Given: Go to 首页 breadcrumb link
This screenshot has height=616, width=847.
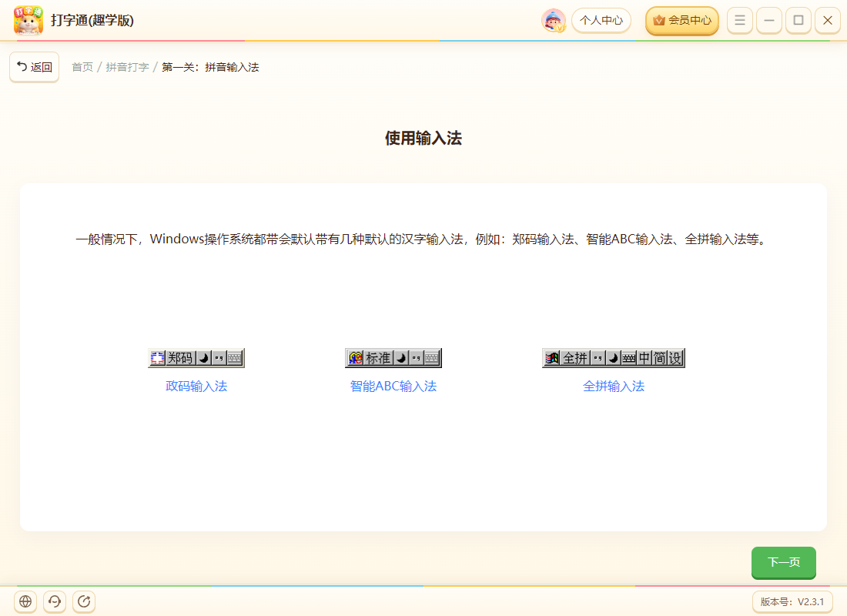Looking at the screenshot, I should (82, 67).
